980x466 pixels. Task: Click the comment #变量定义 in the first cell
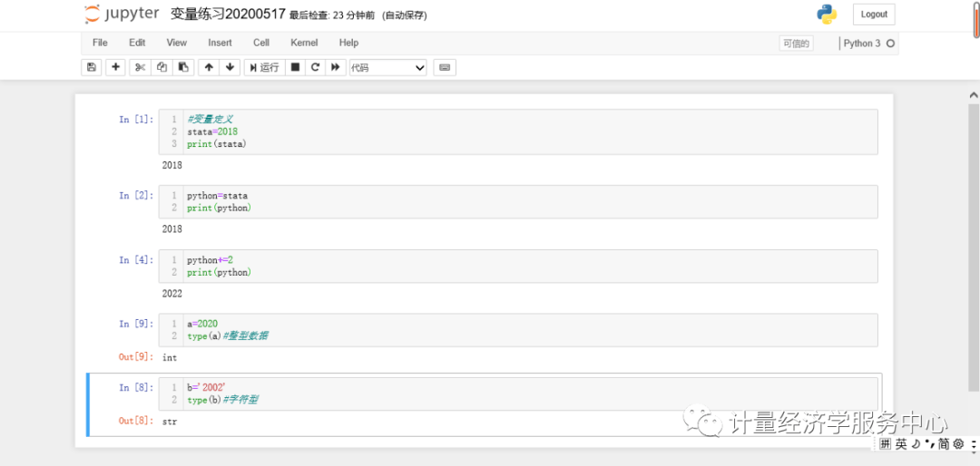(210, 119)
